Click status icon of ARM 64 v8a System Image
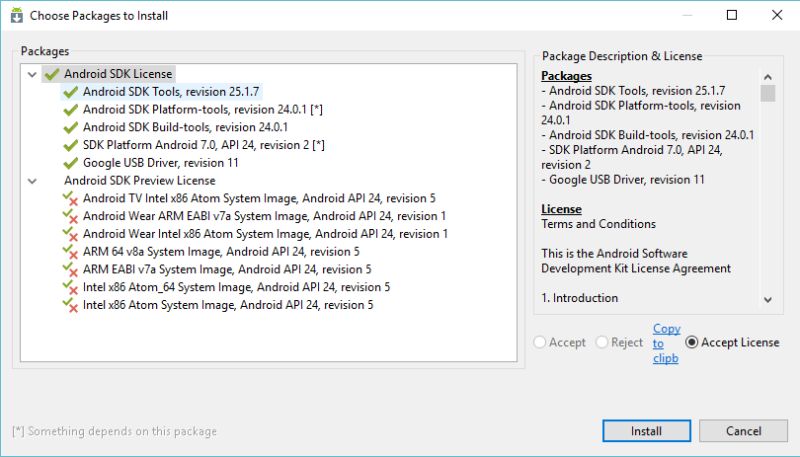 pos(70,252)
